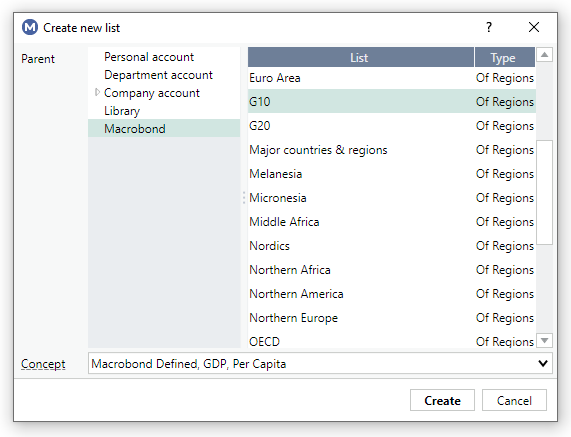Select the Northern Europe list row
Screen dimensions: 571x437
tap(391, 318)
